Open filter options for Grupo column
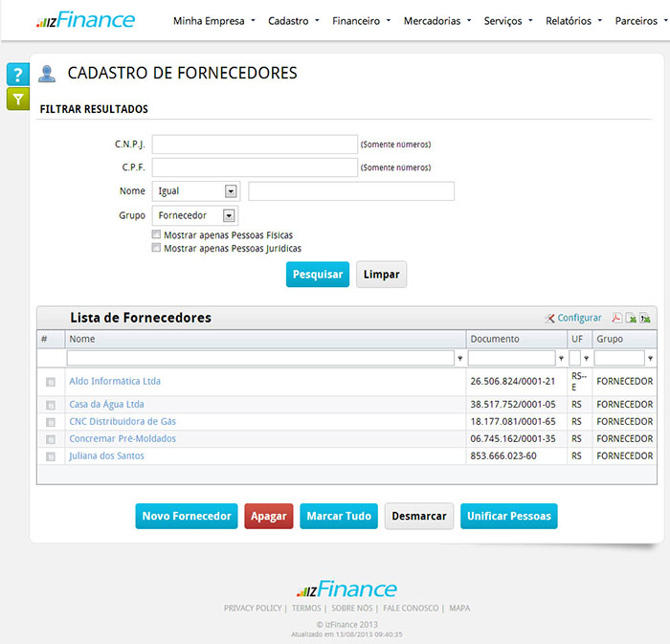This screenshot has width=670, height=644. pyautogui.click(x=650, y=358)
